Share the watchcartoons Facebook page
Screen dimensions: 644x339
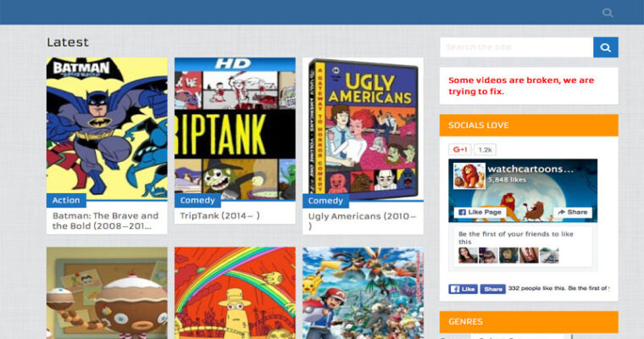coord(572,212)
